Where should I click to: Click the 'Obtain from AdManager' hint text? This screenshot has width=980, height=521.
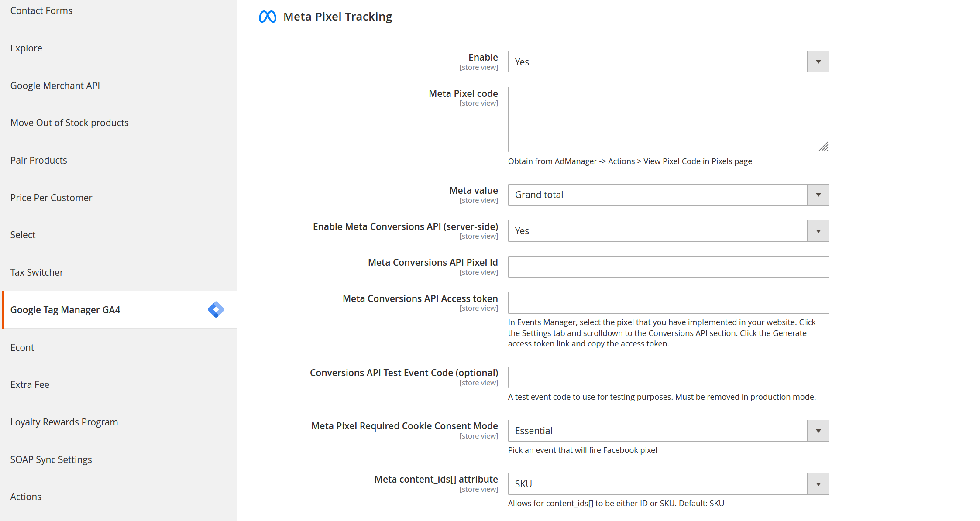click(630, 161)
